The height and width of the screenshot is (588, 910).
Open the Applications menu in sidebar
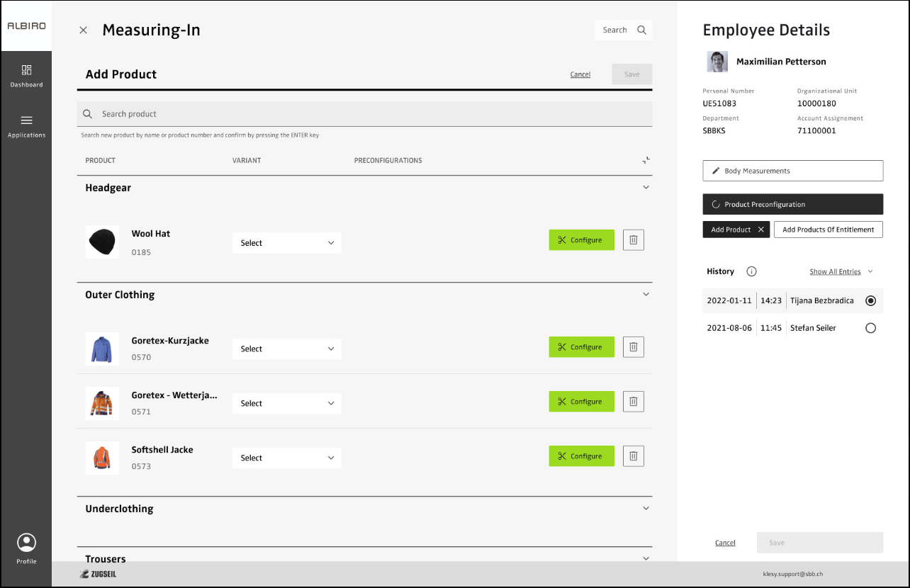(x=26, y=126)
